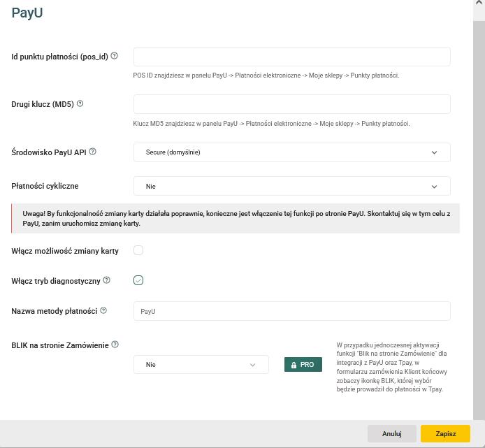Click help icon beside Drugi klucz (MD5)
The height and width of the screenshot is (448, 485).
coord(80,103)
